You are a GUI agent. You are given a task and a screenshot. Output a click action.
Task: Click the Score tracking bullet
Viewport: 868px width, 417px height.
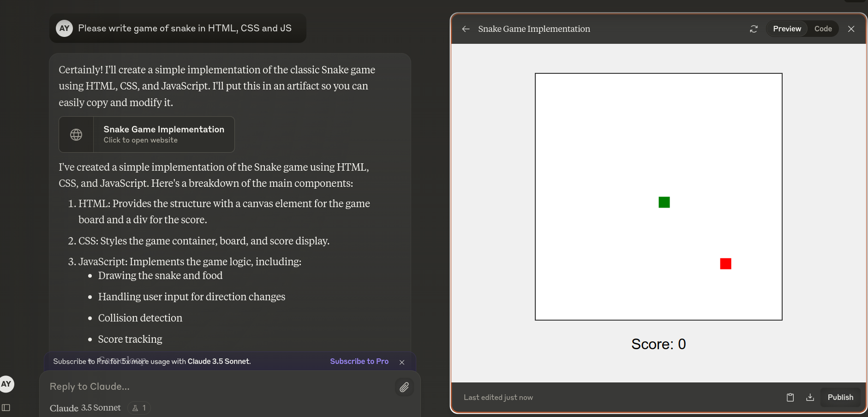click(130, 339)
